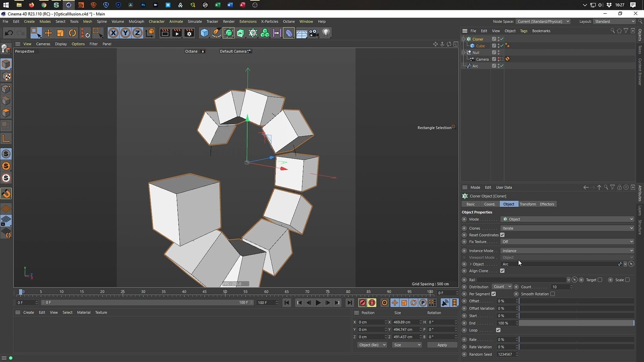This screenshot has width=644, height=362.
Task: Play the animation forward
Action: pyautogui.click(x=318, y=303)
